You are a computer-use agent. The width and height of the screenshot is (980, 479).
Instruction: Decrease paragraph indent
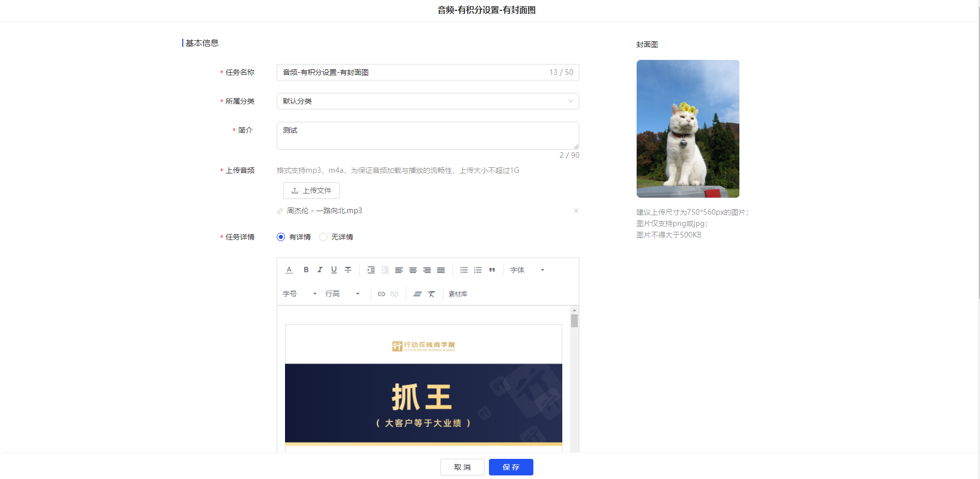click(385, 270)
